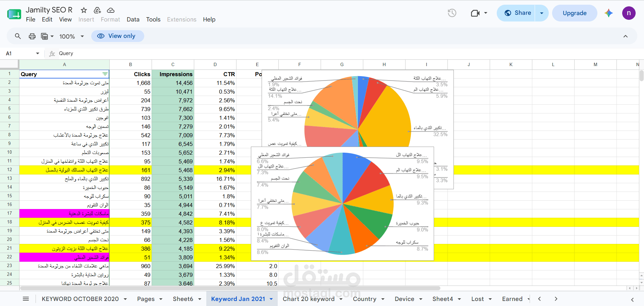Screen dimensions: 644x306
Task: Open the Help menu
Action: point(209,19)
